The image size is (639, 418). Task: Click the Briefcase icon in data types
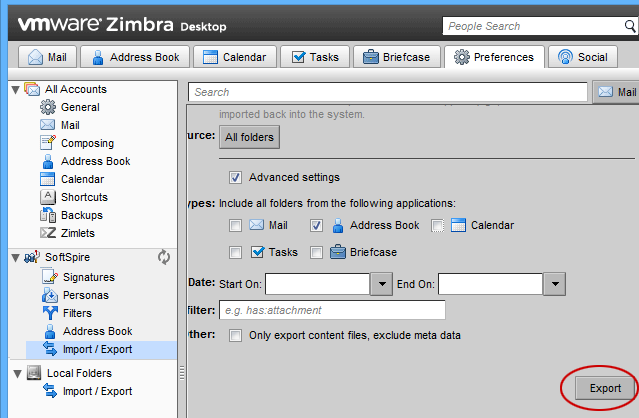click(x=338, y=252)
